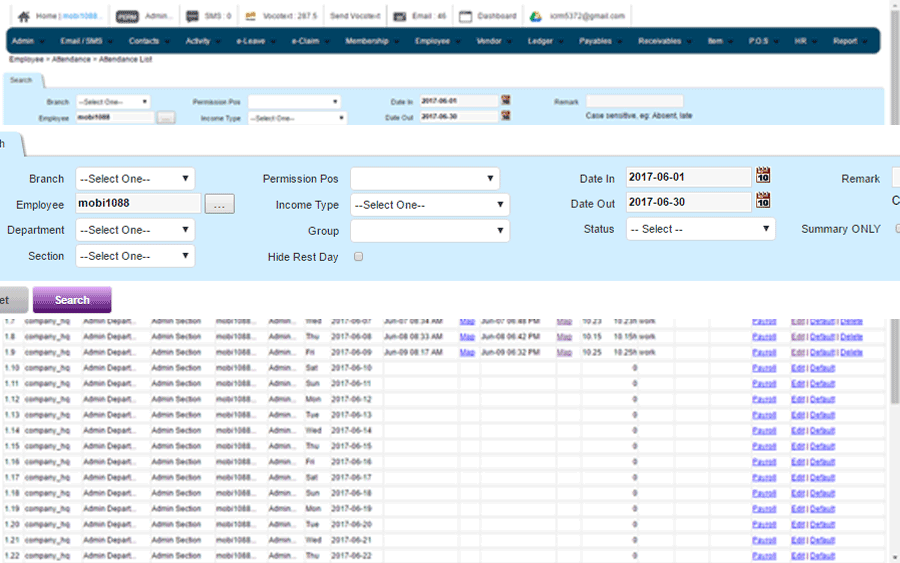Open the Status dropdown
Screen dimensions: 900x563
(700, 229)
